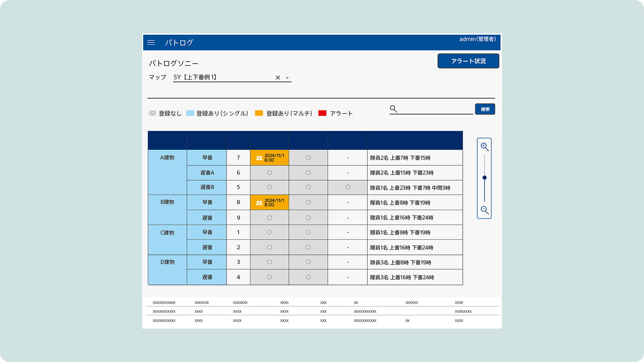Expand the マップ dropdown arrow

[x=288, y=78]
